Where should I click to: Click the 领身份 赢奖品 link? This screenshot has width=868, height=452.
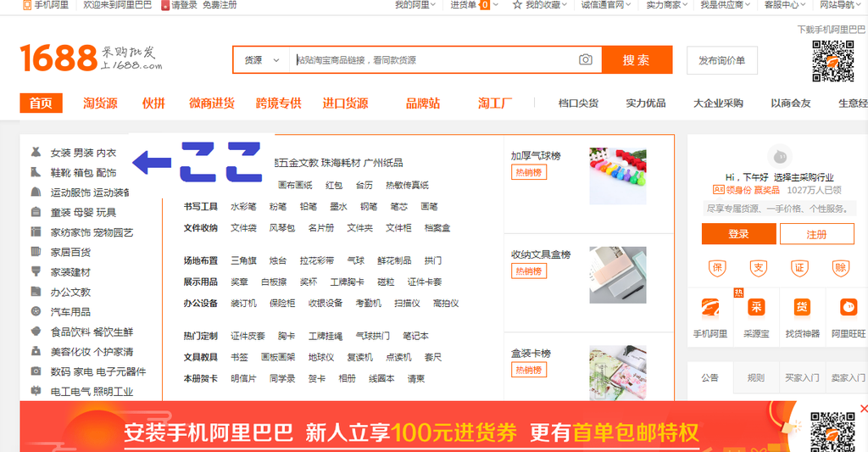pyautogui.click(x=753, y=190)
